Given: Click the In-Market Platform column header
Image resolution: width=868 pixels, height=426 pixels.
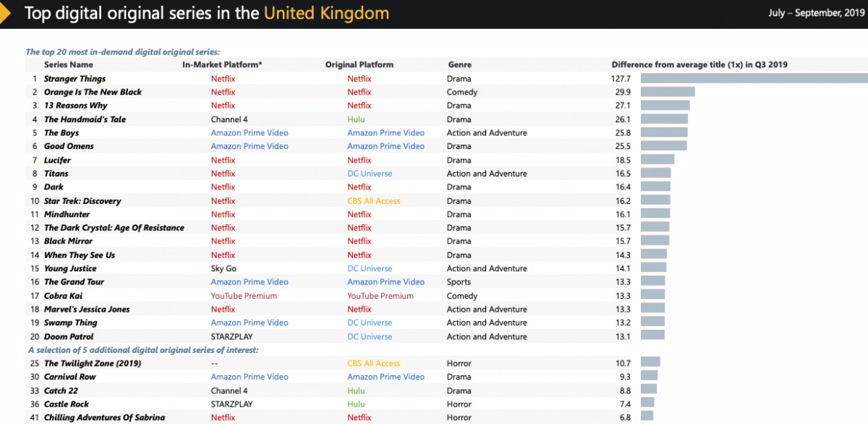Looking at the screenshot, I should [222, 64].
